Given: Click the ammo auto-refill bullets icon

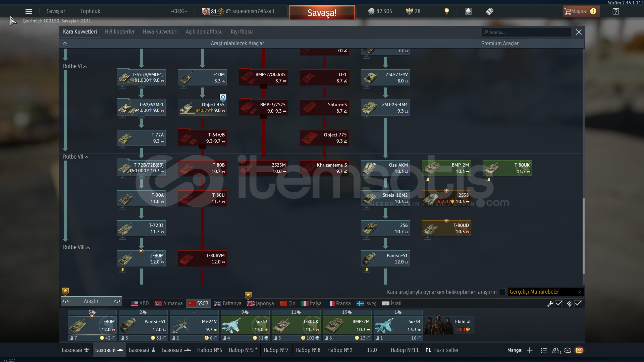Looking at the screenshot, I should [569, 304].
